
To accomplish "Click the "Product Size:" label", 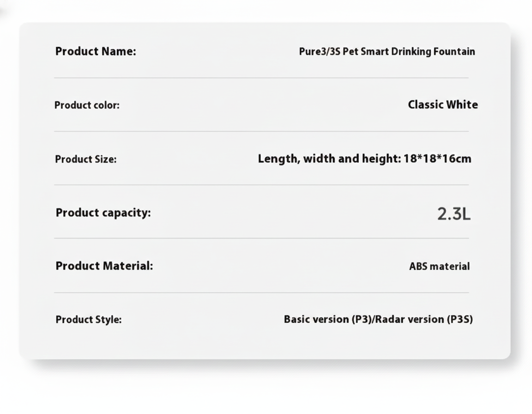I will [85, 159].
